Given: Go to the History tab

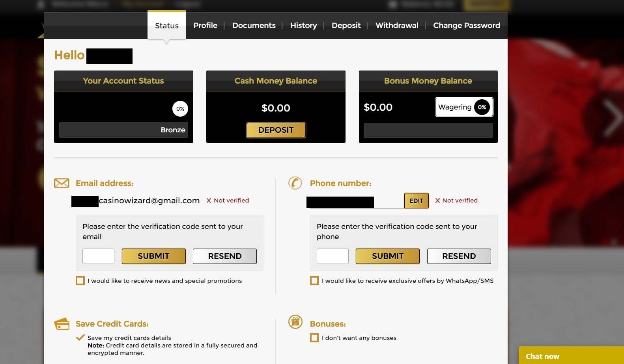Looking at the screenshot, I should click(x=304, y=25).
